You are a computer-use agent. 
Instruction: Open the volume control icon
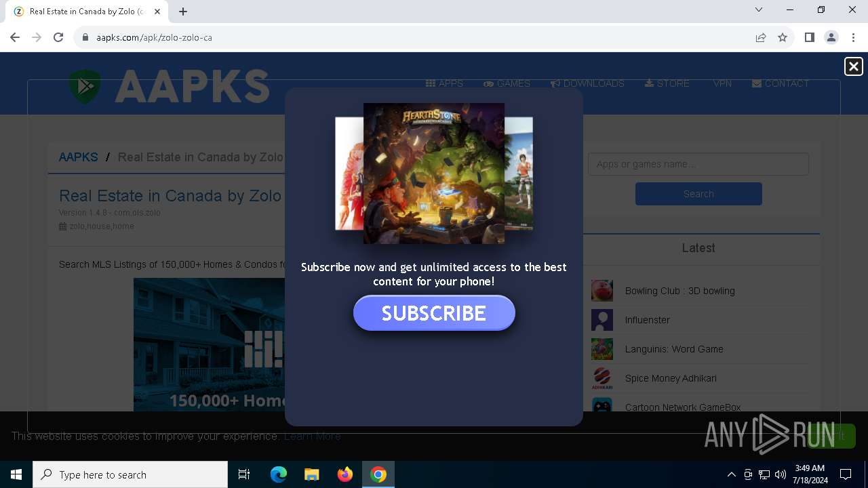point(781,474)
